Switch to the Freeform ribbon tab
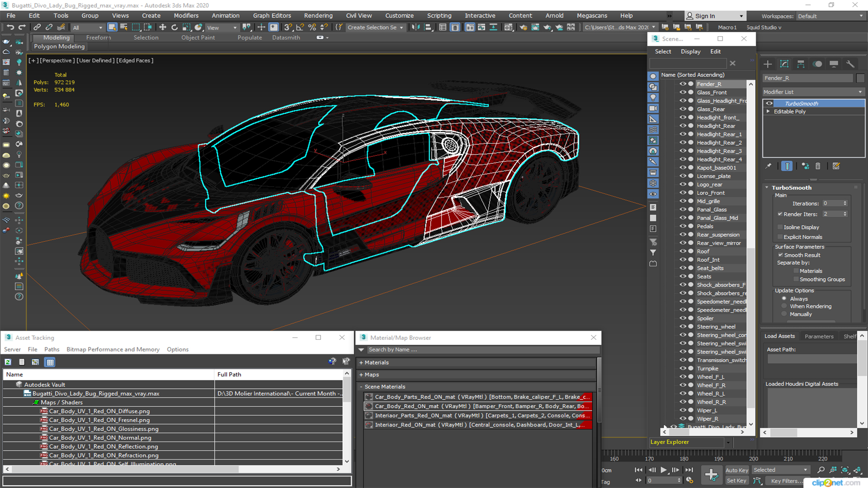The width and height of the screenshot is (868, 488). 98,38
